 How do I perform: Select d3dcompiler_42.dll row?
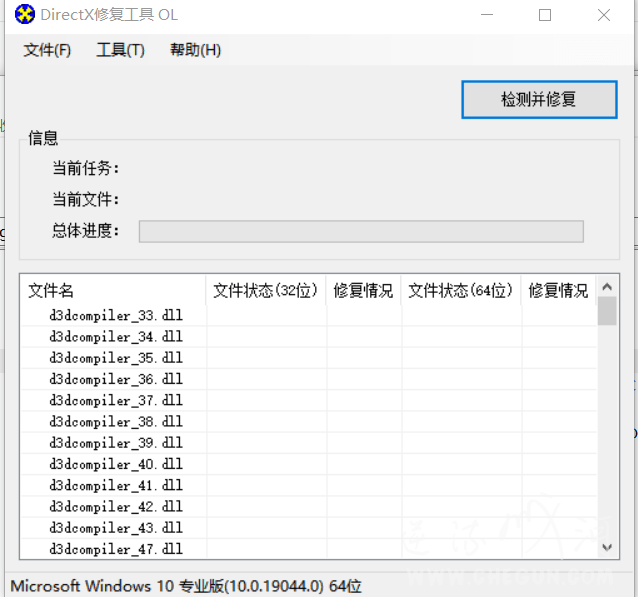[x=309, y=506]
